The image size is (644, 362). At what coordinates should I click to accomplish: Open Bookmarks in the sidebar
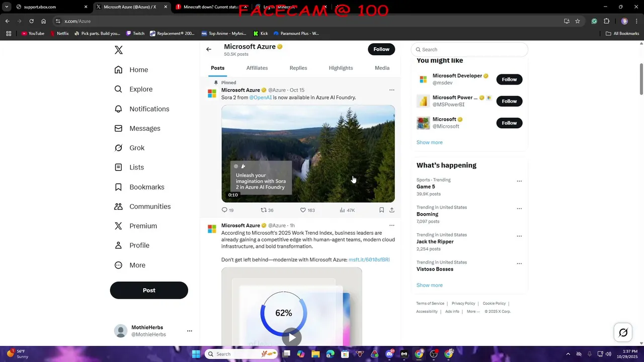tap(139, 187)
